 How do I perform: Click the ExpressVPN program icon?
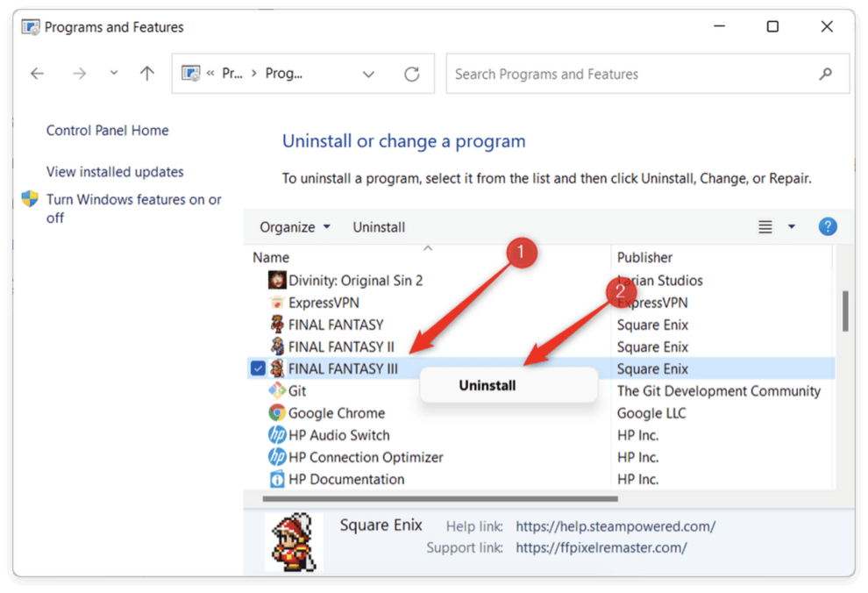pos(276,303)
